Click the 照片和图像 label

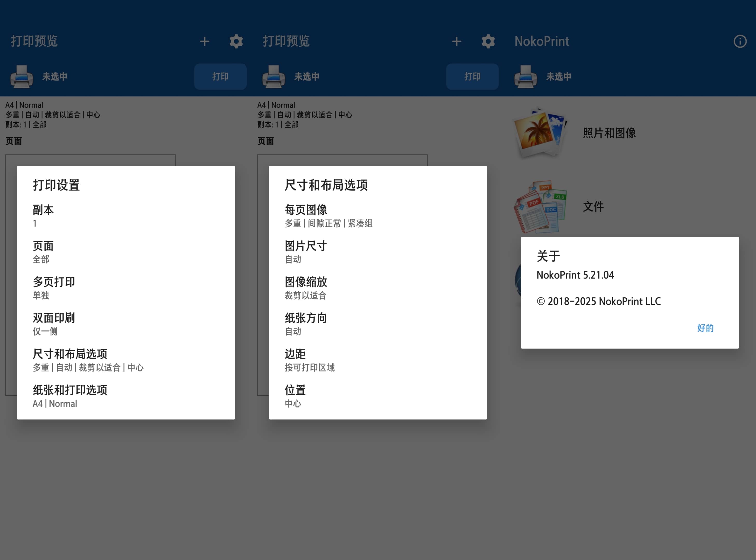tap(609, 133)
